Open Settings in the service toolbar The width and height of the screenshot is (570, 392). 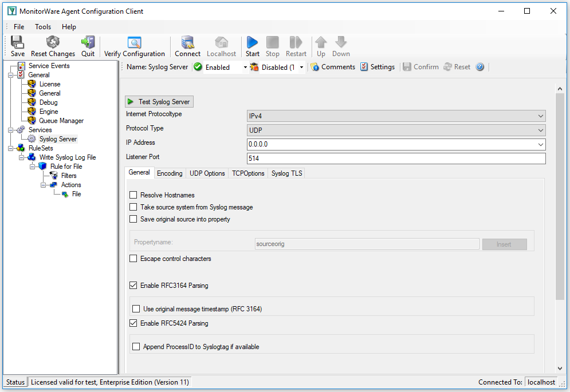click(378, 67)
